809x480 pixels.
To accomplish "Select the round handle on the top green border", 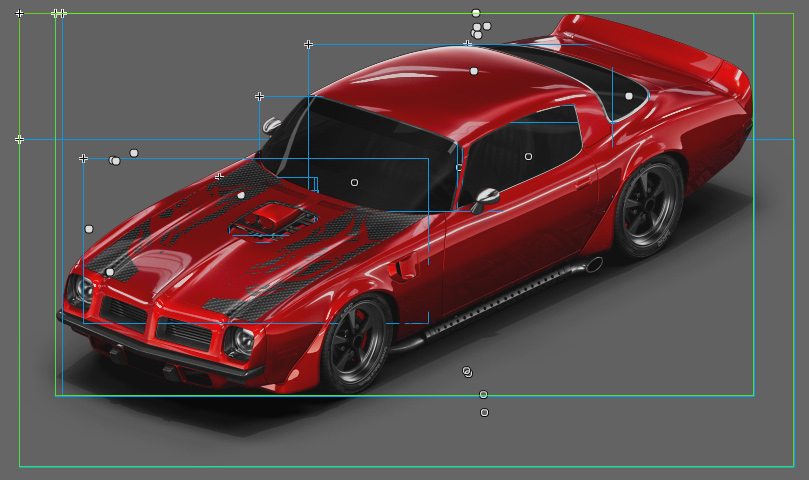I will pos(476,13).
